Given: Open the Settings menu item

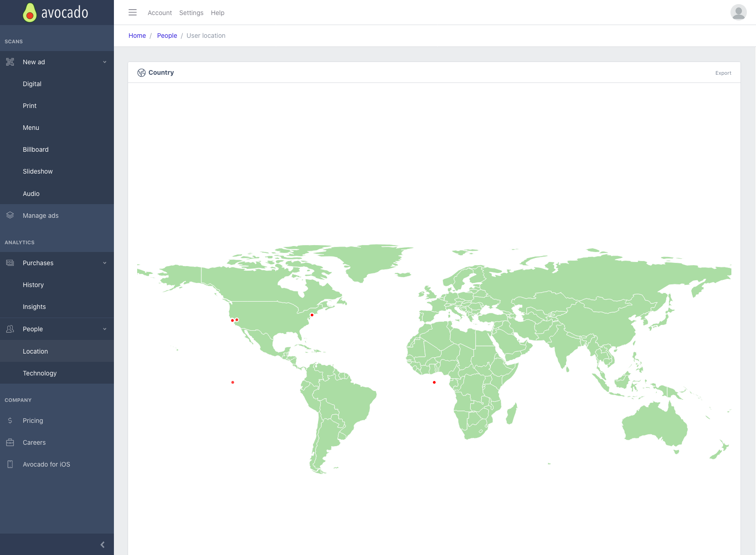Looking at the screenshot, I should pos(191,13).
